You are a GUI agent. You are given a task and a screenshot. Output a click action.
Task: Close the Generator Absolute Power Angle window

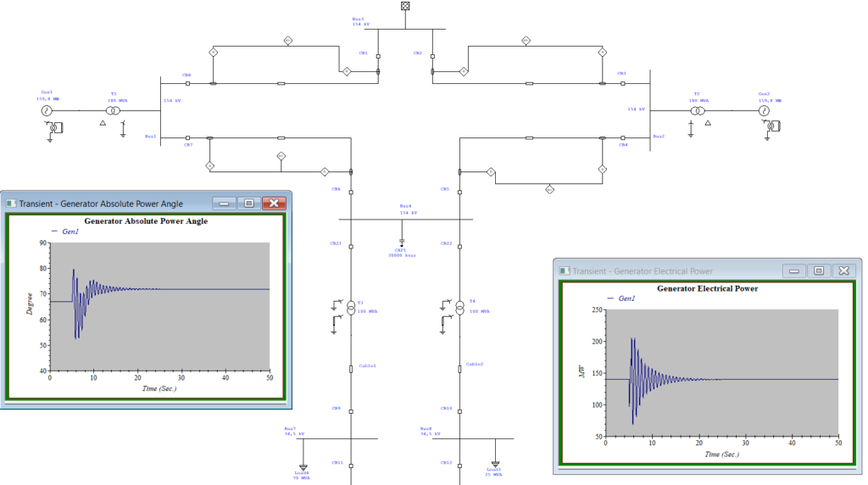click(x=274, y=203)
